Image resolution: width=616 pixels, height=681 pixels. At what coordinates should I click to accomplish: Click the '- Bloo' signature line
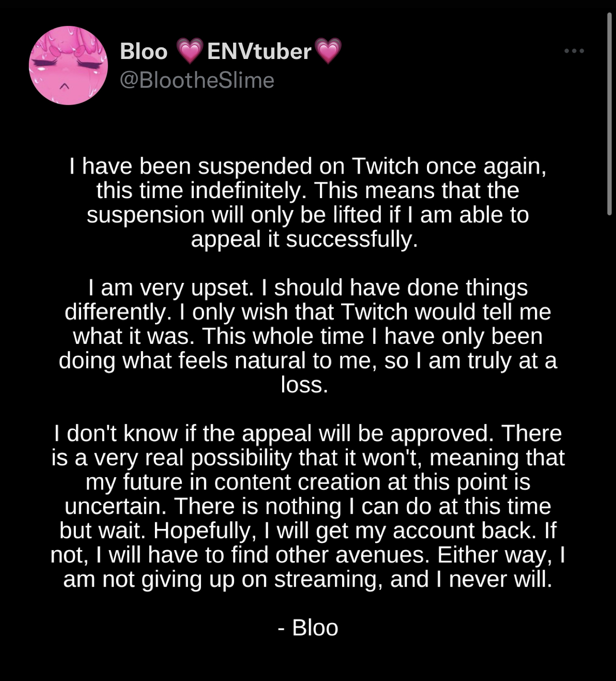pos(308,627)
